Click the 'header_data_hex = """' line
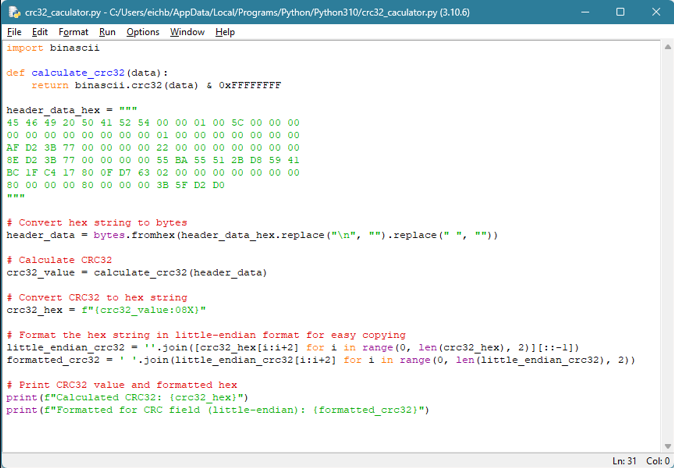674x468 pixels. [x=72, y=110]
